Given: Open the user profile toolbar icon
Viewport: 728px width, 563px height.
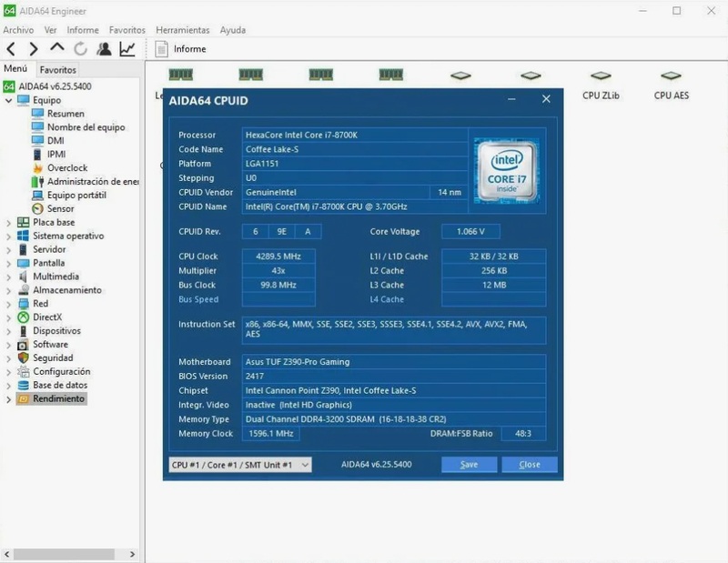Looking at the screenshot, I should (104, 49).
